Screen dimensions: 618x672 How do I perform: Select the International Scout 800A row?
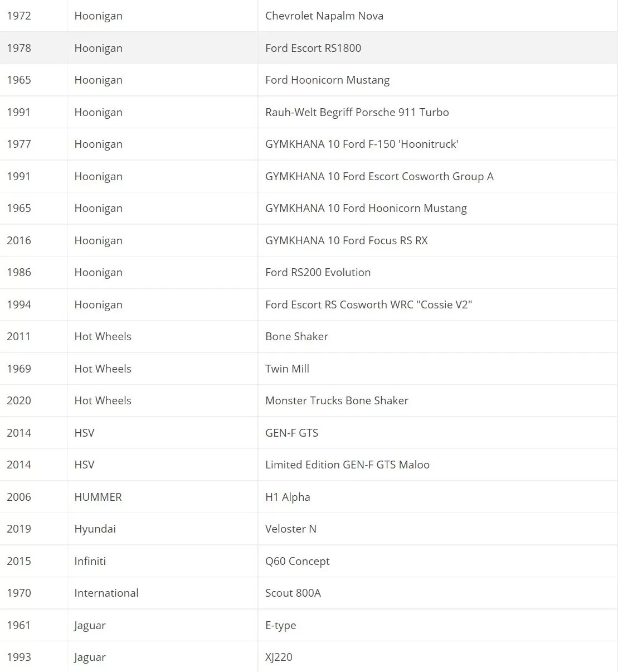[309, 593]
